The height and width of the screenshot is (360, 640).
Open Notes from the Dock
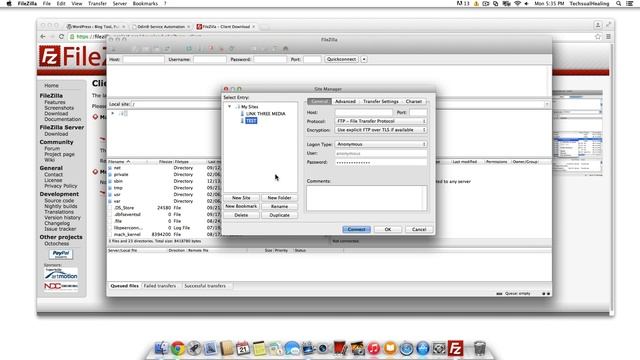[x=259, y=348]
